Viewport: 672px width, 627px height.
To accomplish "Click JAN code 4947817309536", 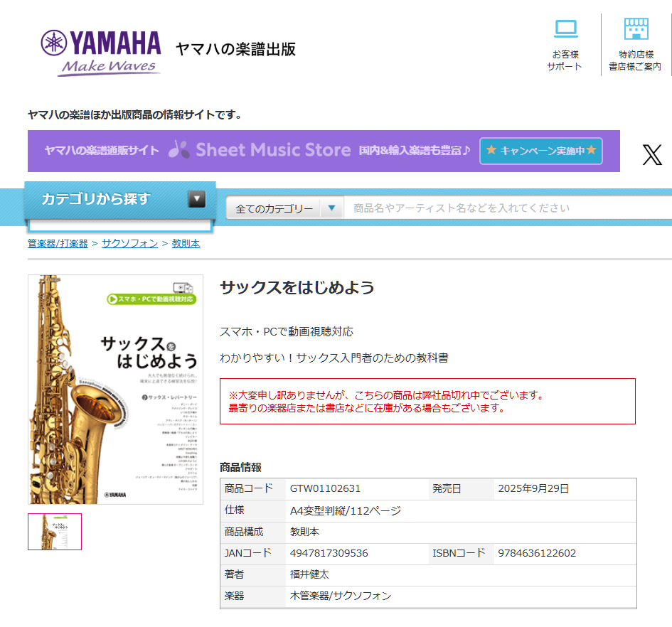I will 329,553.
